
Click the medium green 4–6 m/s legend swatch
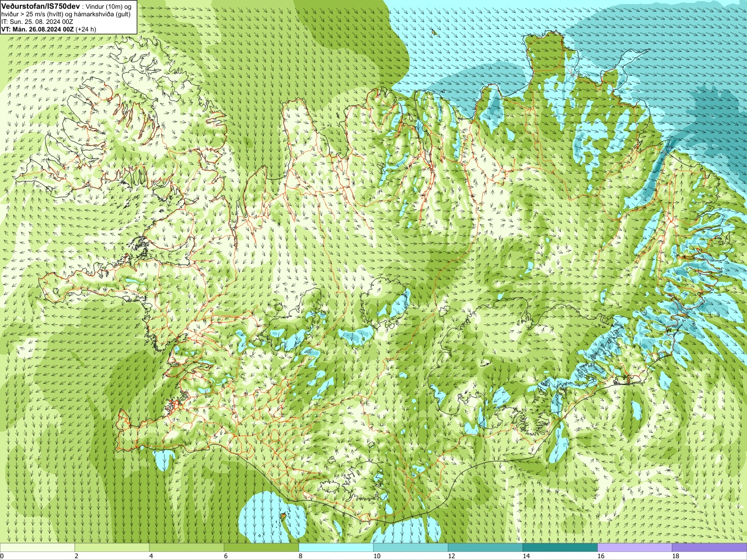coord(187,548)
